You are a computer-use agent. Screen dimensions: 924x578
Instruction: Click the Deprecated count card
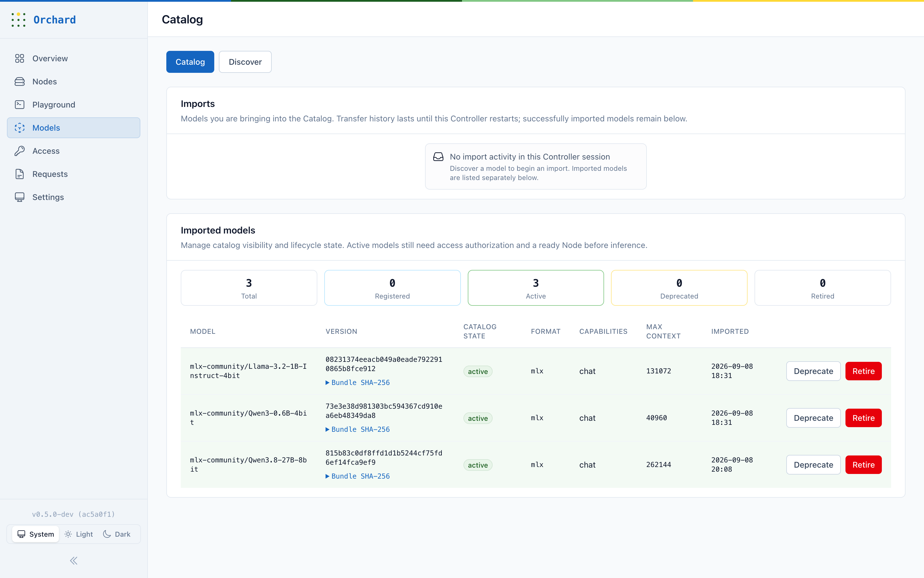click(x=679, y=288)
